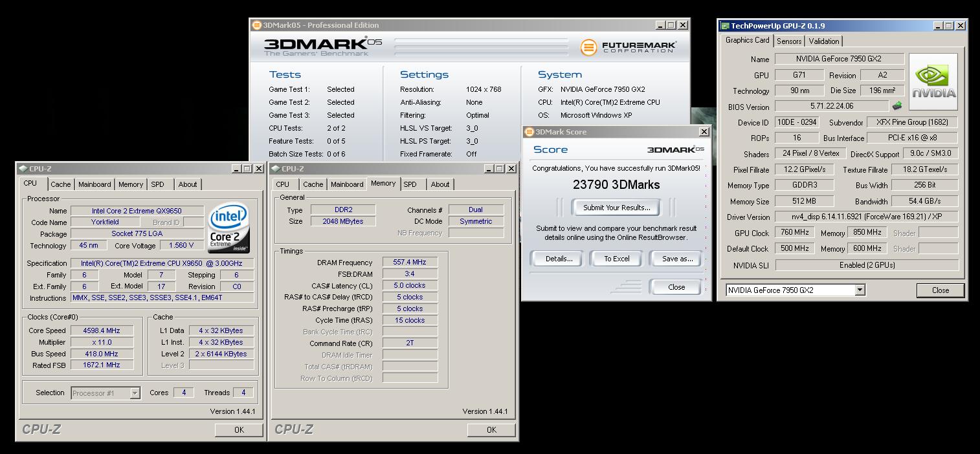The image size is (980, 454).
Task: Open About tab in Memory CPU-Z window
Action: tap(440, 184)
